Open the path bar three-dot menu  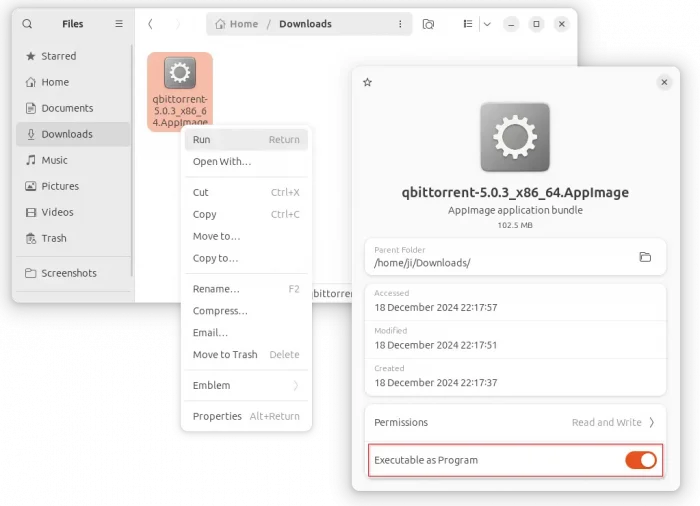[x=400, y=24]
